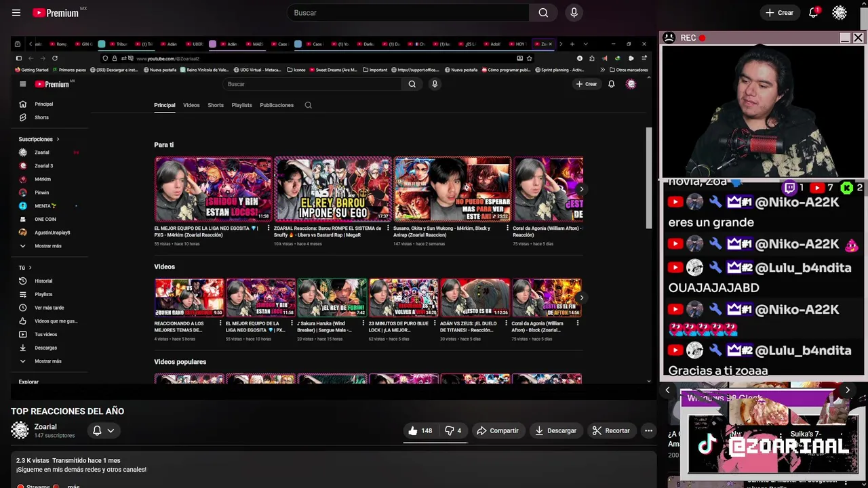Image resolution: width=868 pixels, height=488 pixels.
Task: Open Ver más tarde in recorded sidebar
Action: pos(50,308)
